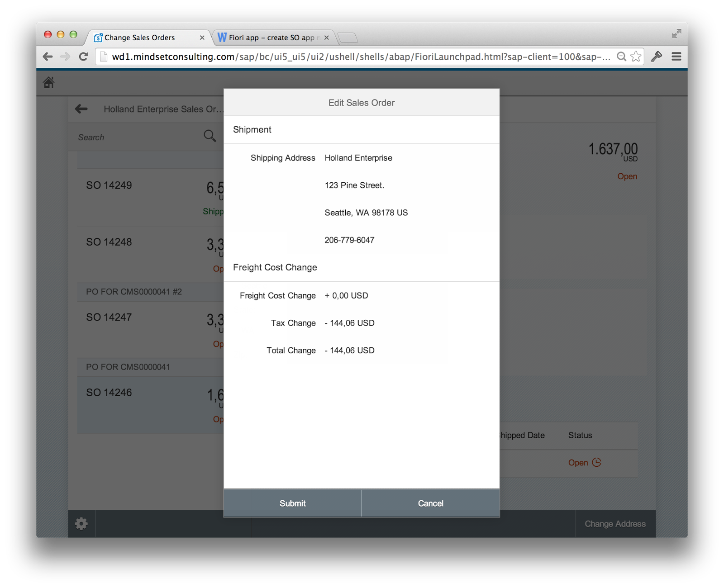
Task: Click the Change Address action
Action: pyautogui.click(x=615, y=523)
